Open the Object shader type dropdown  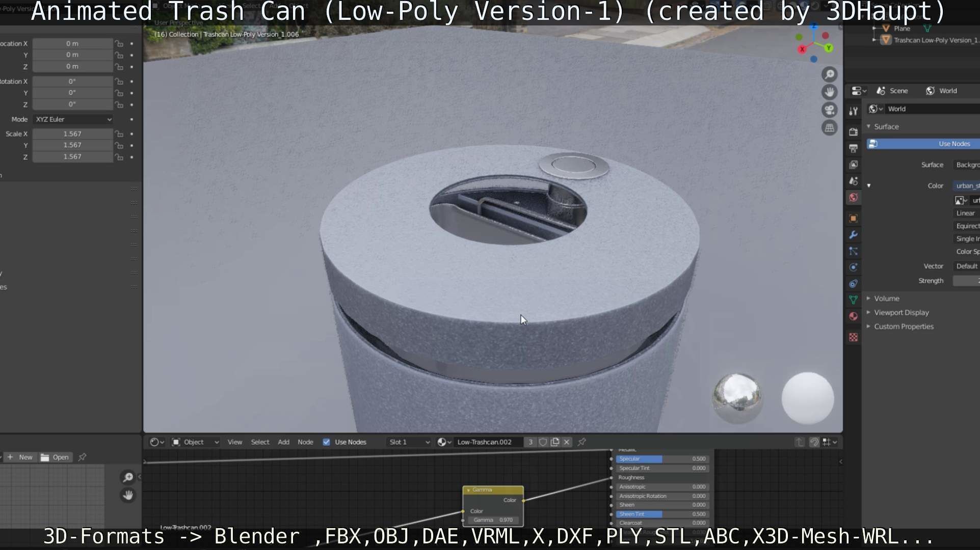tap(195, 442)
